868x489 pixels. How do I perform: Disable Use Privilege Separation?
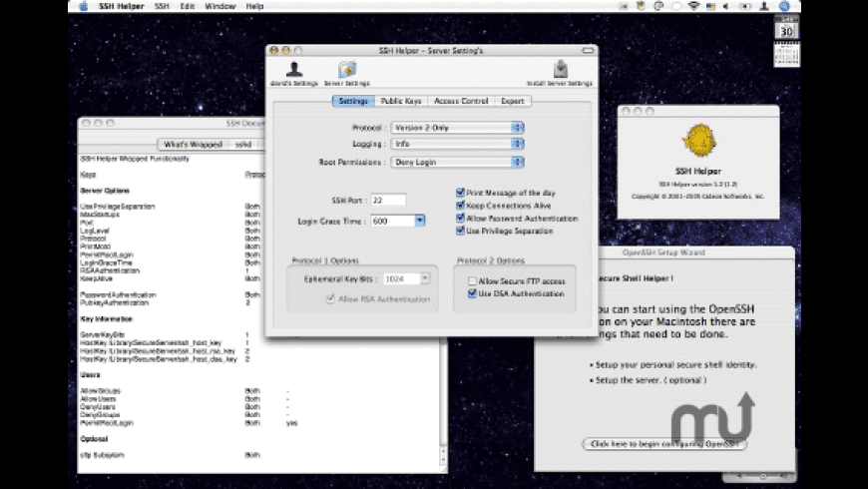point(460,231)
